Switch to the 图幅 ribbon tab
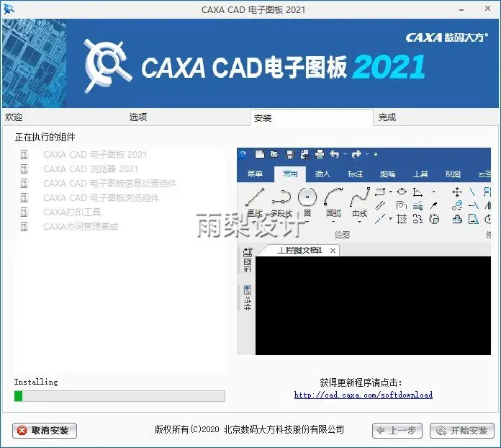Image resolution: width=501 pixels, height=448 pixels. coord(387,174)
